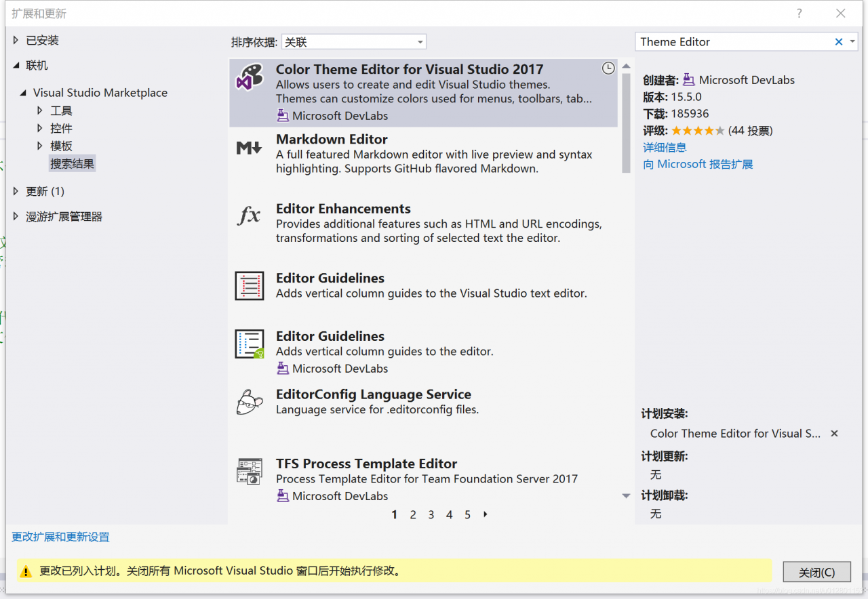
Task: Expand the 模板 category
Action: [40, 146]
